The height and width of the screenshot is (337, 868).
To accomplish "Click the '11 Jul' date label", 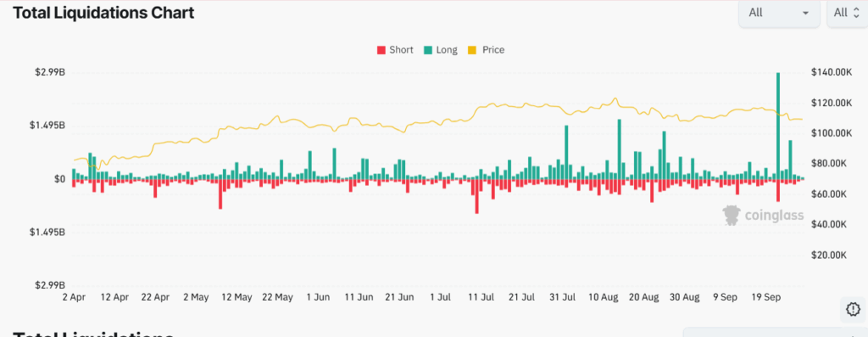I will [481, 298].
